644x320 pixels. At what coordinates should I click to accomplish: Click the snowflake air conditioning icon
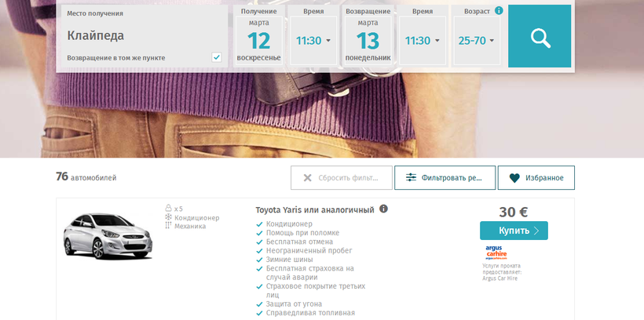[168, 217]
